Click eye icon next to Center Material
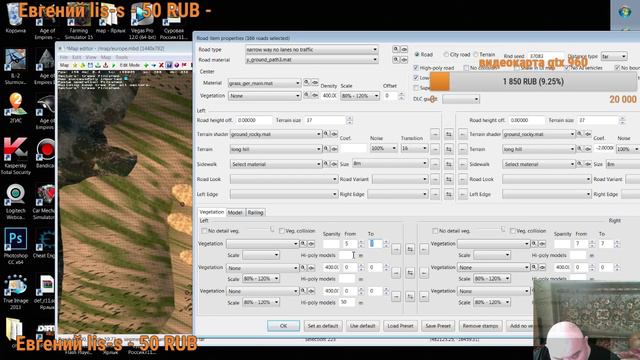The height and width of the screenshot is (360, 640). [x=315, y=83]
